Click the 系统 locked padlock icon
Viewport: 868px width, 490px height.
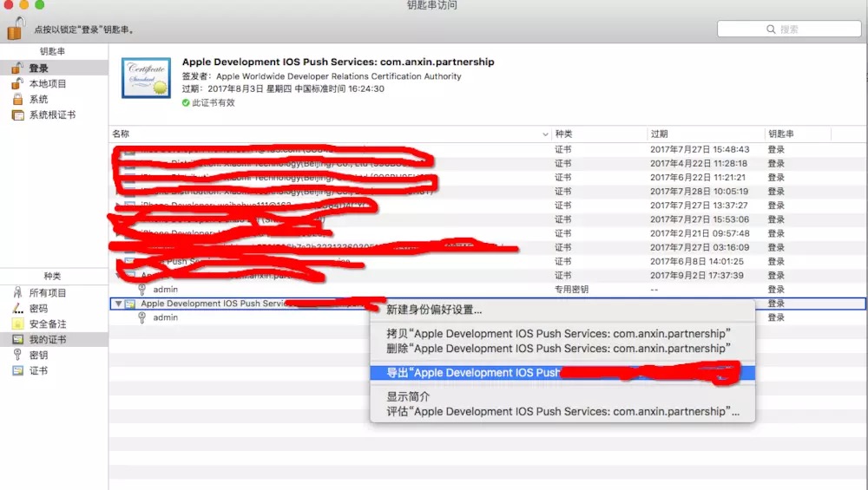tap(17, 99)
